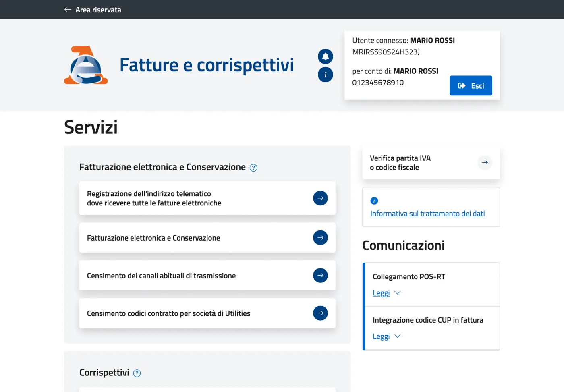
Task: Select 'Censimento dei canali abituali di trasmissione' text
Action: [161, 276]
